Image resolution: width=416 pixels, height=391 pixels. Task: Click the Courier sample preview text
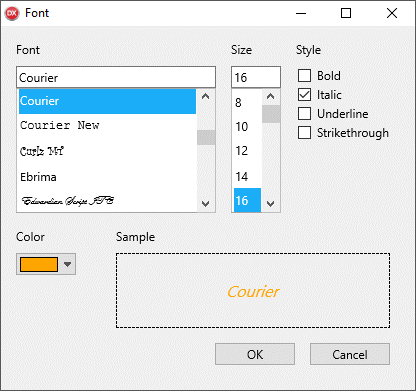tap(253, 292)
